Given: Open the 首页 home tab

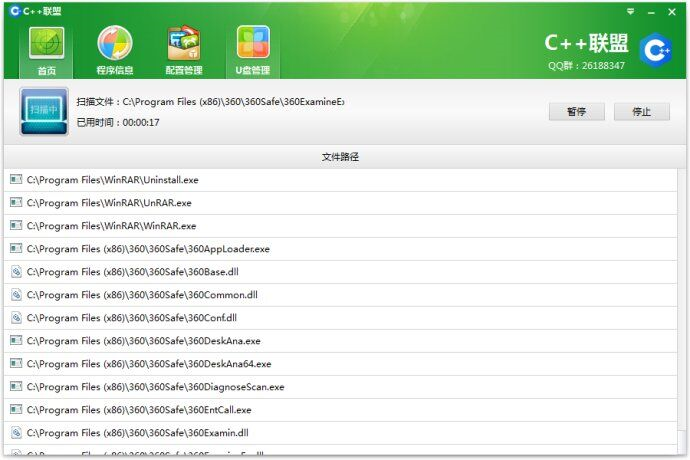Looking at the screenshot, I should [46, 51].
